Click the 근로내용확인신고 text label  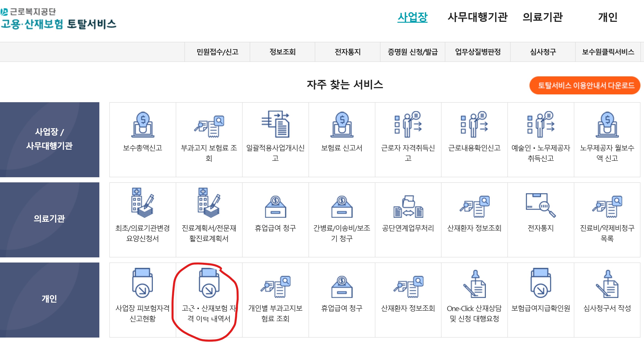pyautogui.click(x=474, y=148)
